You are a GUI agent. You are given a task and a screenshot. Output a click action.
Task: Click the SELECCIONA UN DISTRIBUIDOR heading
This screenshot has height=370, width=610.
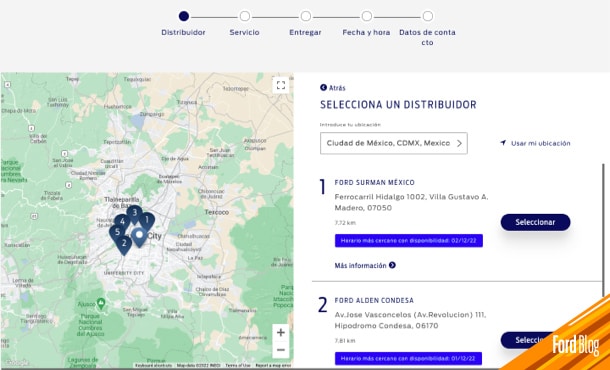coord(398,105)
